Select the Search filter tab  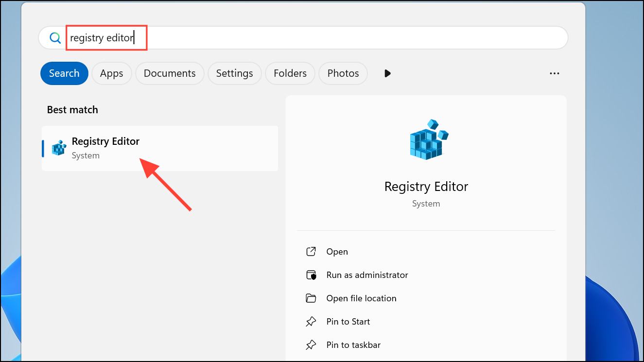pos(64,73)
